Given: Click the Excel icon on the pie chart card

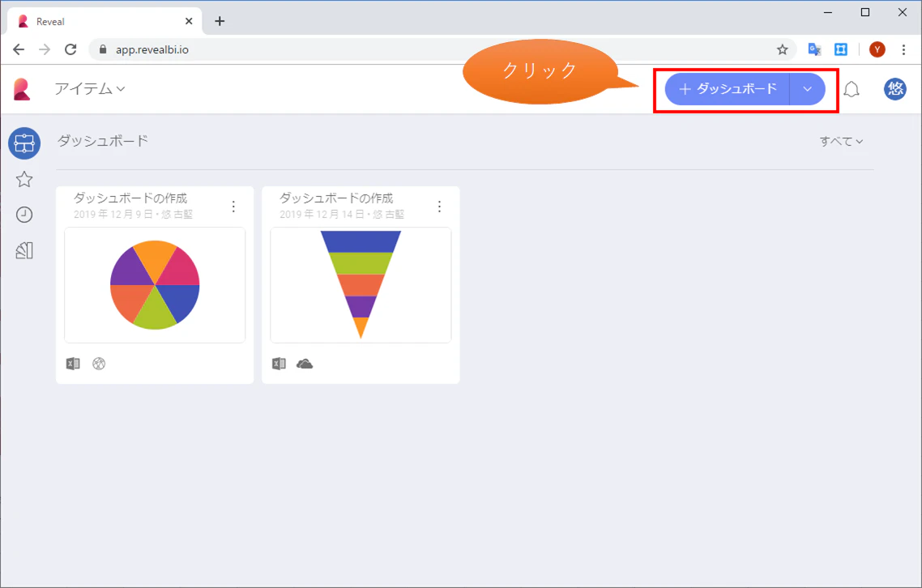Looking at the screenshot, I should pos(73,364).
